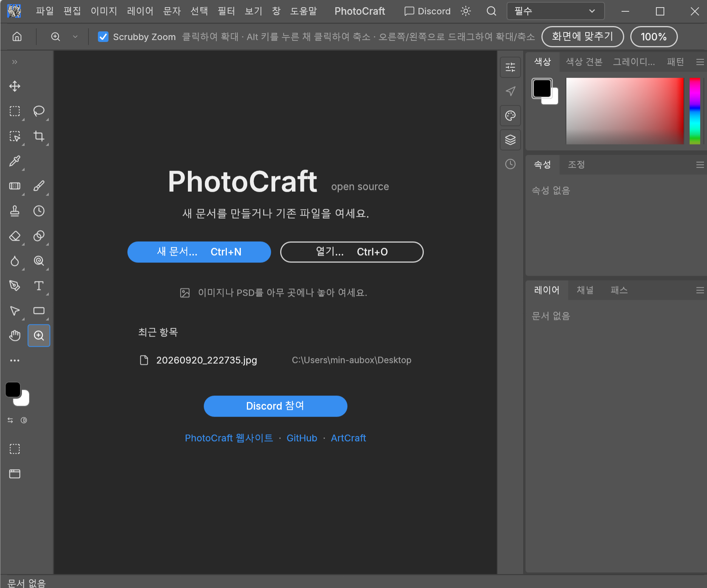Open the 레이어 panel options menu
This screenshot has width=707, height=588.
(700, 290)
